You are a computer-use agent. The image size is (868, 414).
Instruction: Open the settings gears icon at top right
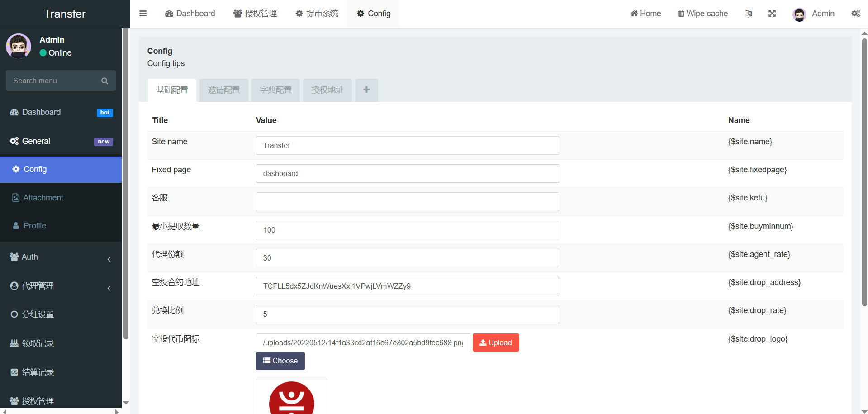[x=856, y=14]
